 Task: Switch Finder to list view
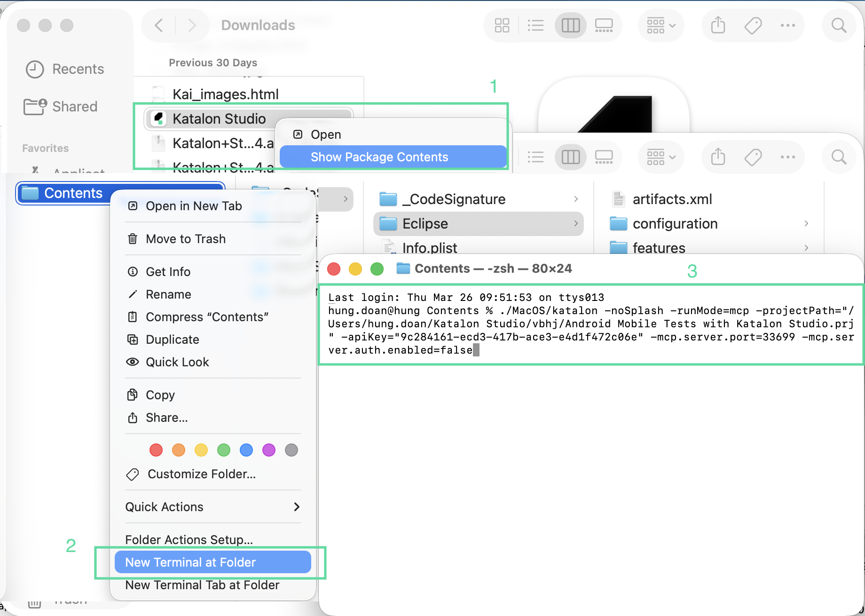[x=536, y=25]
